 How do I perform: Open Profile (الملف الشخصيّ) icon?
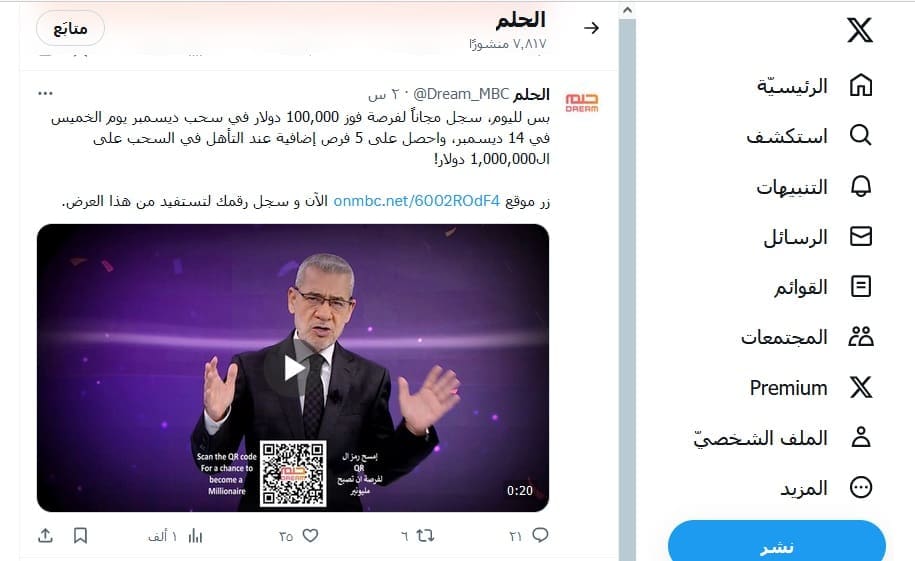[x=861, y=437]
